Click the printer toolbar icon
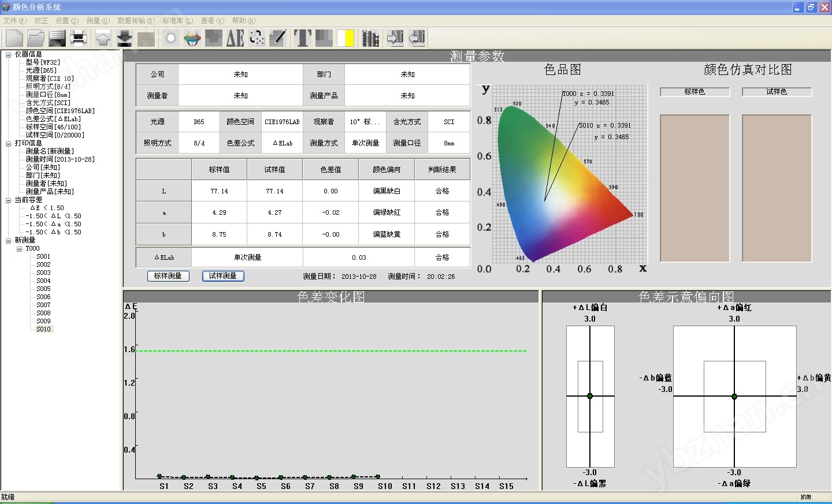832x504 pixels. (79, 38)
